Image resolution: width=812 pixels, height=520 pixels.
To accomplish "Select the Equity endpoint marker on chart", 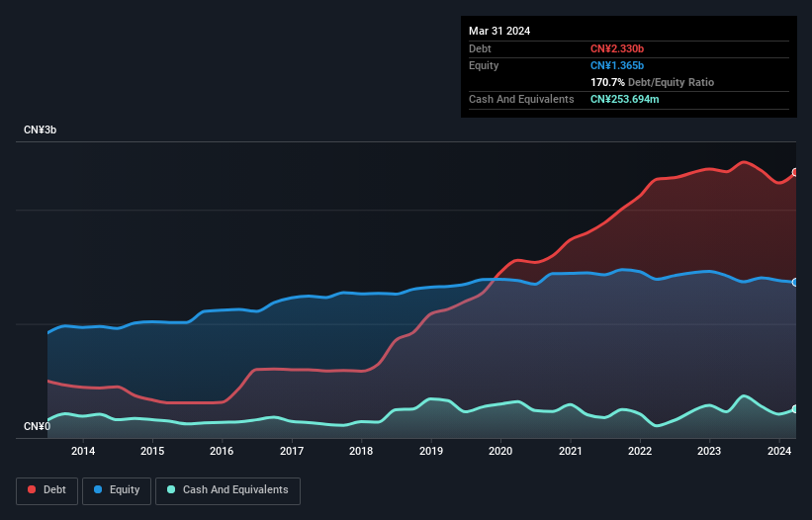I will click(795, 282).
